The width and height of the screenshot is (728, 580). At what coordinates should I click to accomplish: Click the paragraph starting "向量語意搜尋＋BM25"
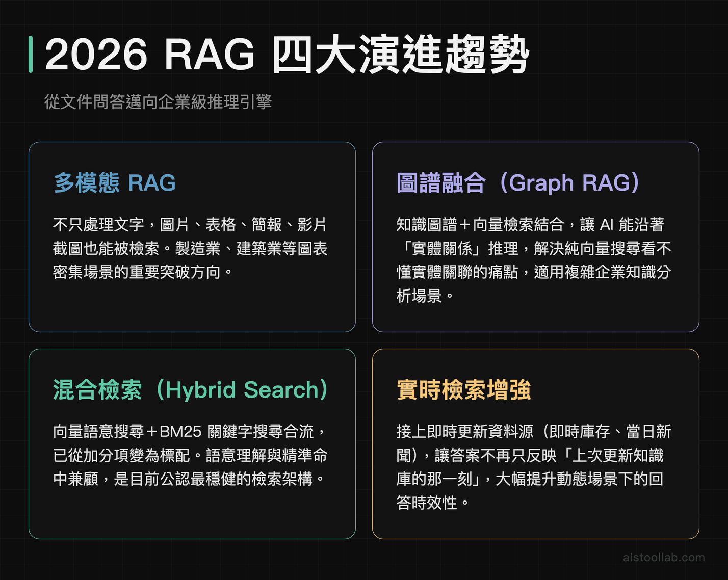[x=190, y=455]
